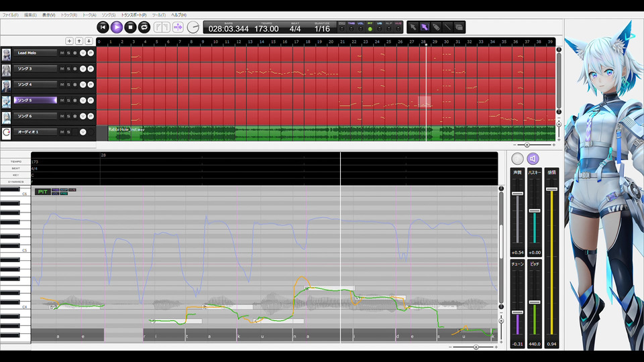Screen dimensions: 644x362
Task: Jump playback to the start
Action: (103, 27)
